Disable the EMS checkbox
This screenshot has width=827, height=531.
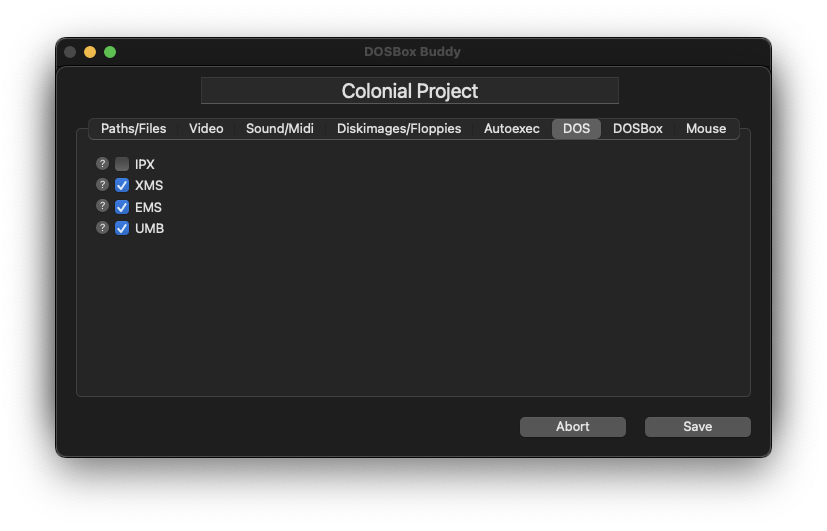click(x=122, y=207)
